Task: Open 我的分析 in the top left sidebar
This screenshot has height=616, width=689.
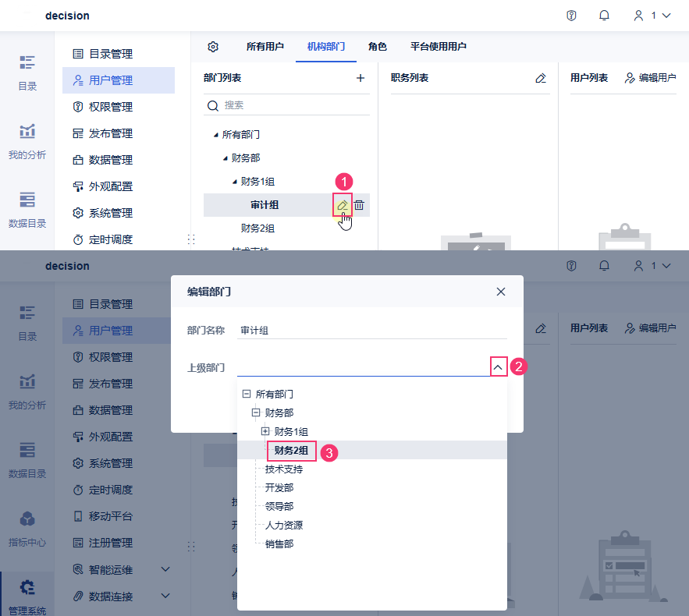Action: click(27, 141)
